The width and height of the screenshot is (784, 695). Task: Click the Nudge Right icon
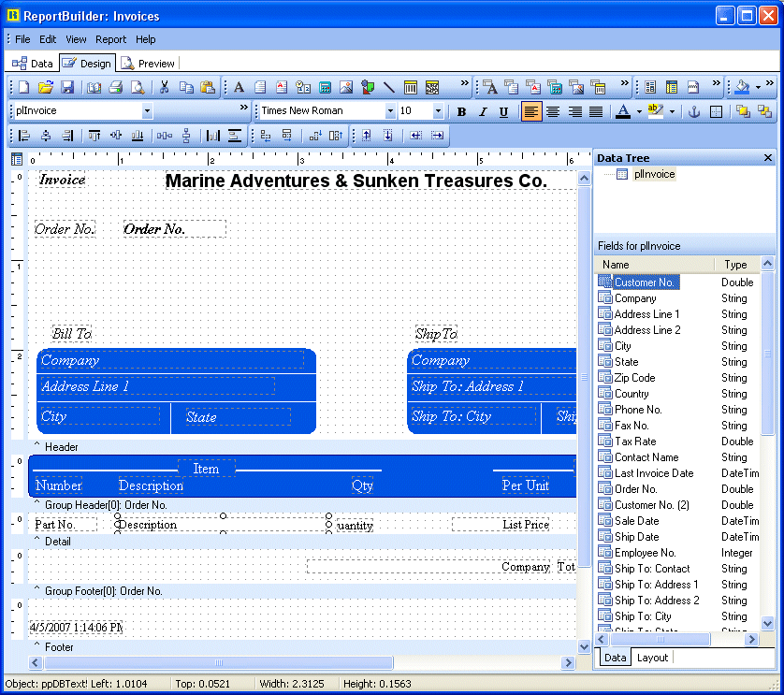(x=437, y=136)
